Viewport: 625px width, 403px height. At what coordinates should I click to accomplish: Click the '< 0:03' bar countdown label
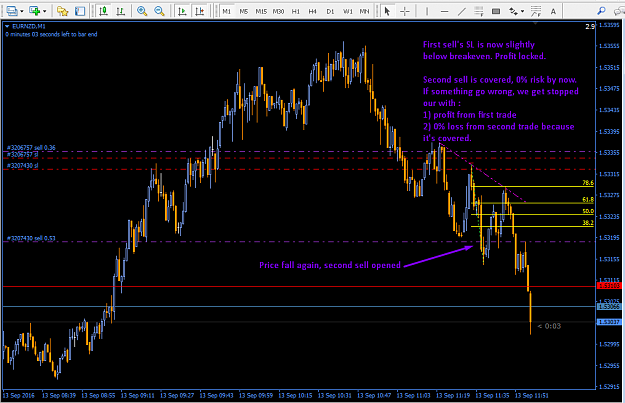pyautogui.click(x=549, y=326)
